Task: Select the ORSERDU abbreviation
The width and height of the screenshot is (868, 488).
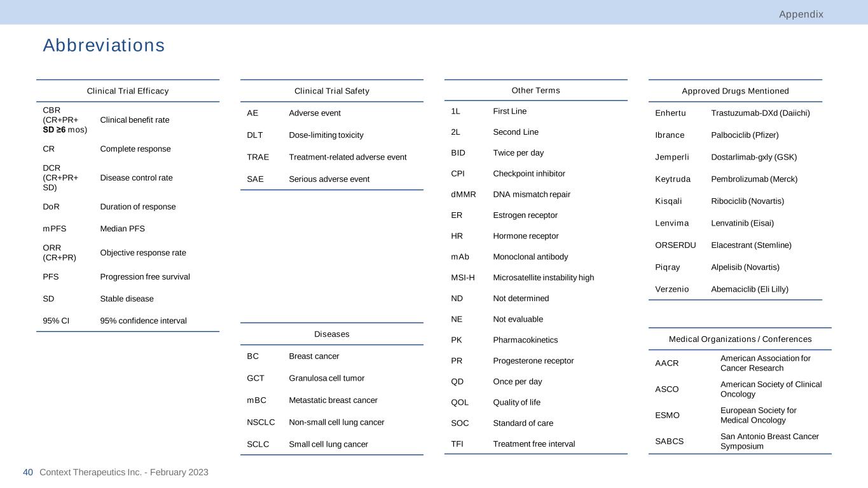Action: point(675,245)
